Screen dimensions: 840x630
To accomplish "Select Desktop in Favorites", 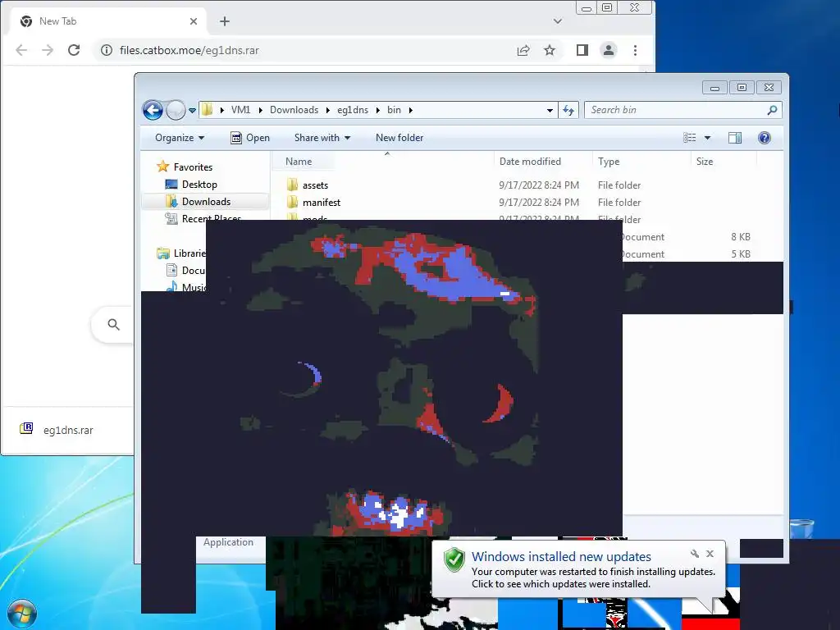I will coord(190,185).
